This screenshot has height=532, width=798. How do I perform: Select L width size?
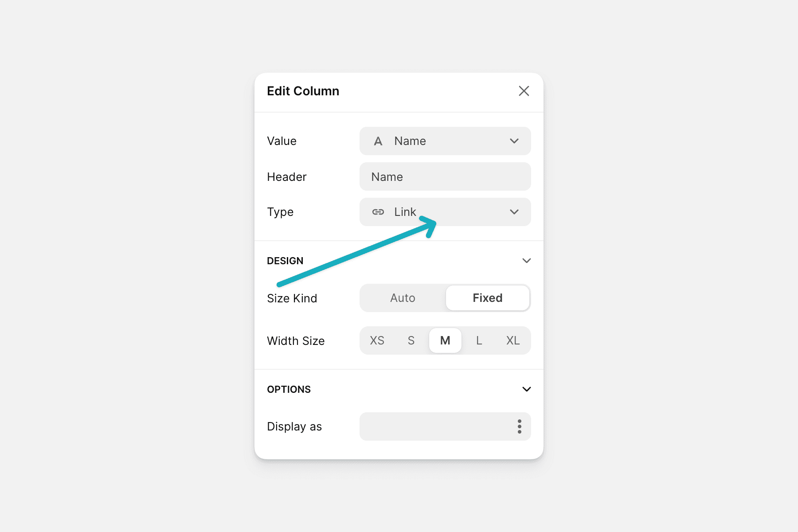coord(479,340)
